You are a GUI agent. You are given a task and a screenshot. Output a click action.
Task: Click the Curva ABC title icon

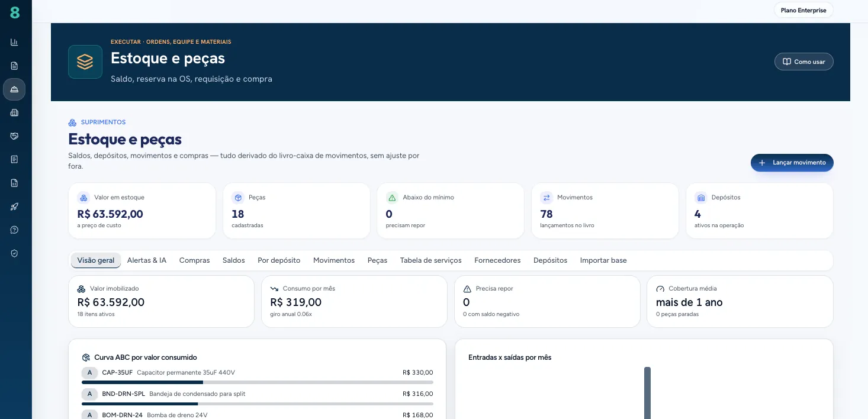[x=86, y=357]
